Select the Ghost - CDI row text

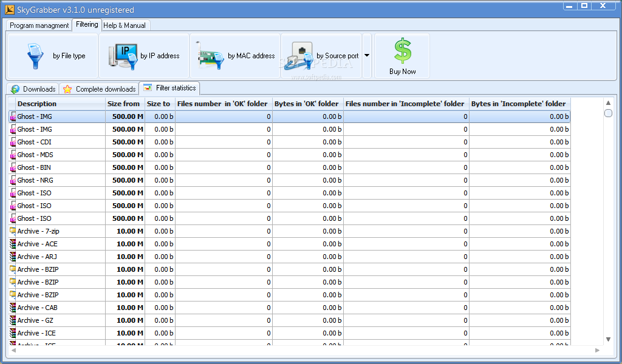34,142
